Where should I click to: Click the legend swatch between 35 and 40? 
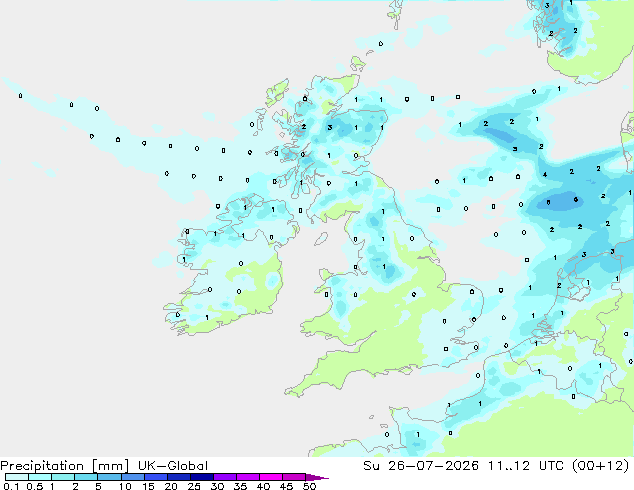pyautogui.click(x=247, y=477)
